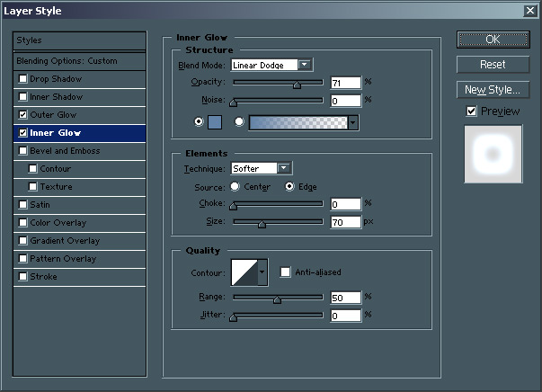Viewport: 542px width, 392px height.
Task: Pick the solid blue glow color swatch
Action: [216, 122]
